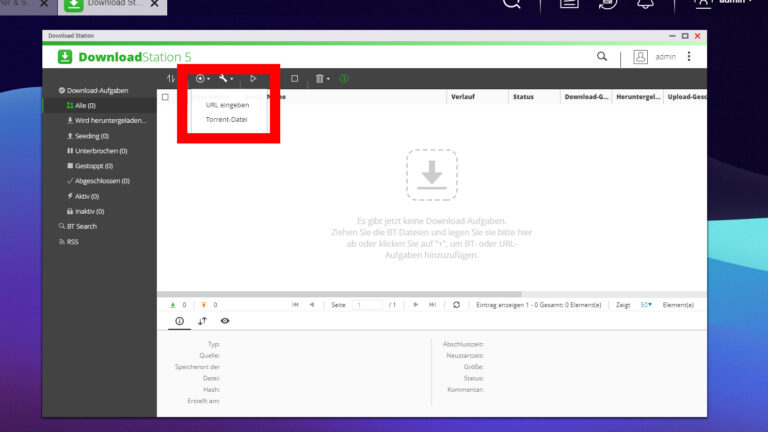The width and height of the screenshot is (768, 432).
Task: Select 'Abgeschlossen (0)' filter
Action: click(99, 181)
